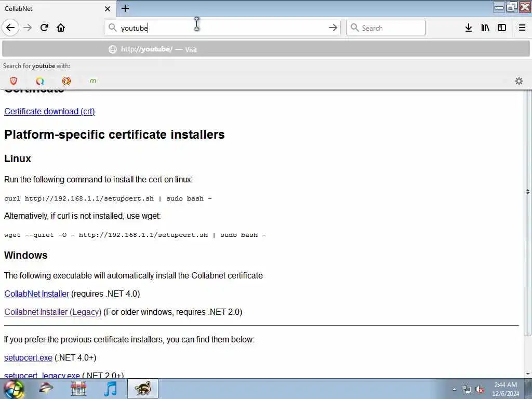Click the forward navigation arrow
The image size is (532, 399).
28,28
